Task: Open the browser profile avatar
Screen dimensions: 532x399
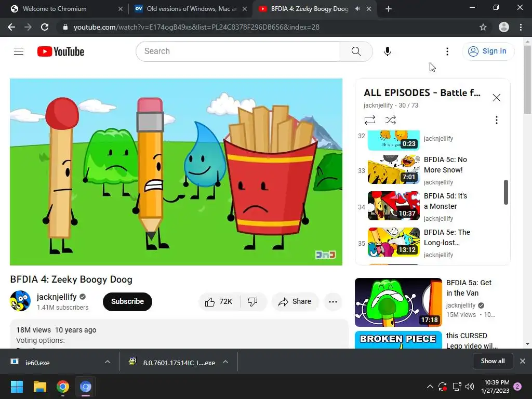Action: (504, 27)
